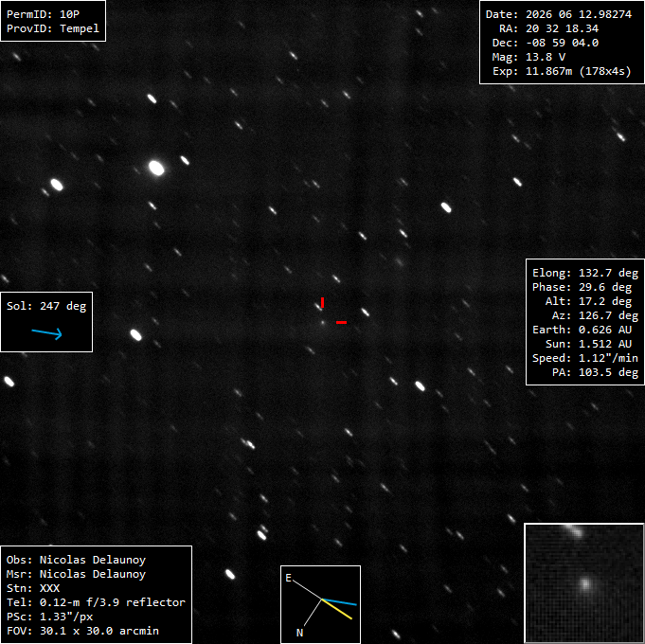Screen dimensions: 645x644
Task: Select the FOV: 30.1 x 30.0 arcmin line
Action: [x=82, y=631]
